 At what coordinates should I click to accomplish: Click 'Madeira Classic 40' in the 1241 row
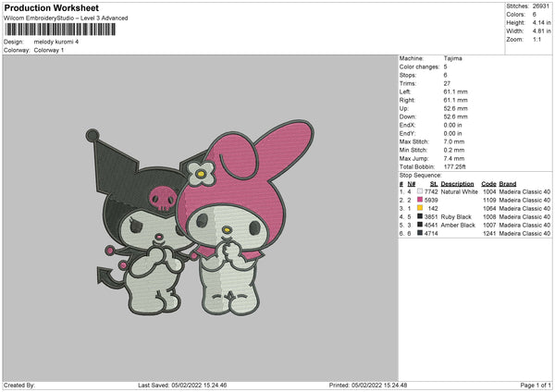click(524, 234)
